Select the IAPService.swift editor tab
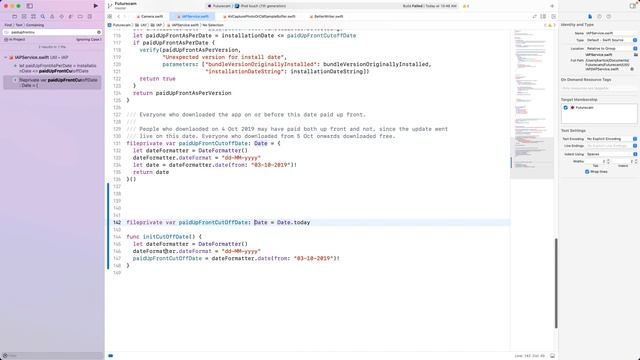The width and height of the screenshot is (640, 360). coord(193,16)
